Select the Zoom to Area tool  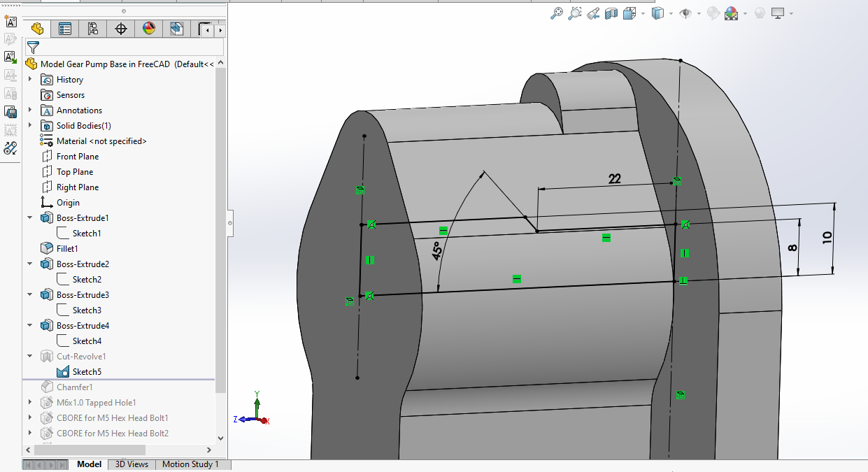[x=575, y=13]
